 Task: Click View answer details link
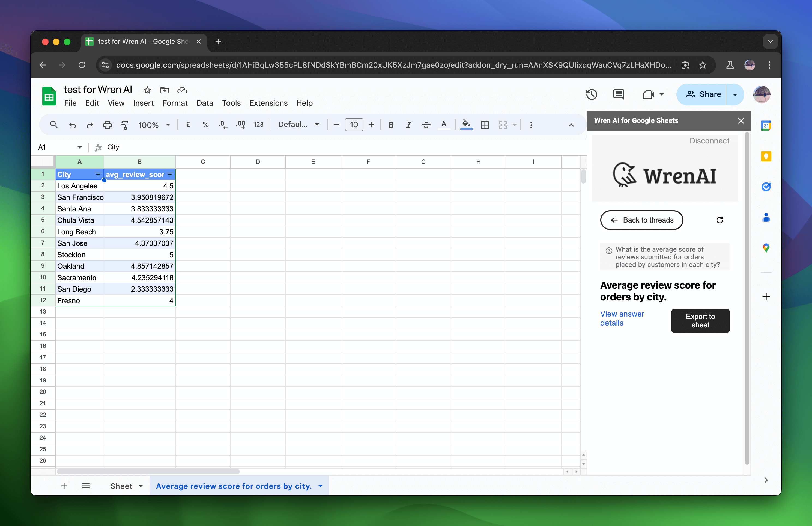pyautogui.click(x=622, y=318)
